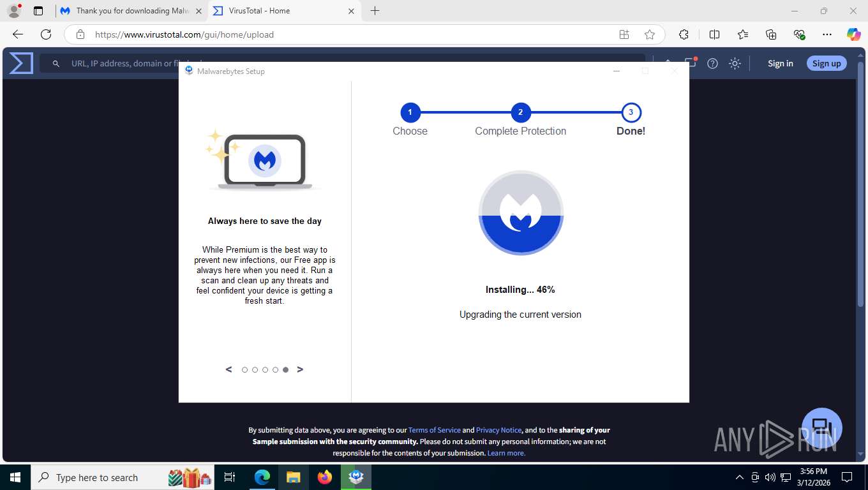The height and width of the screenshot is (490, 868).
Task: Click the taskbar clock showing 3:56 PM
Action: pos(813,477)
